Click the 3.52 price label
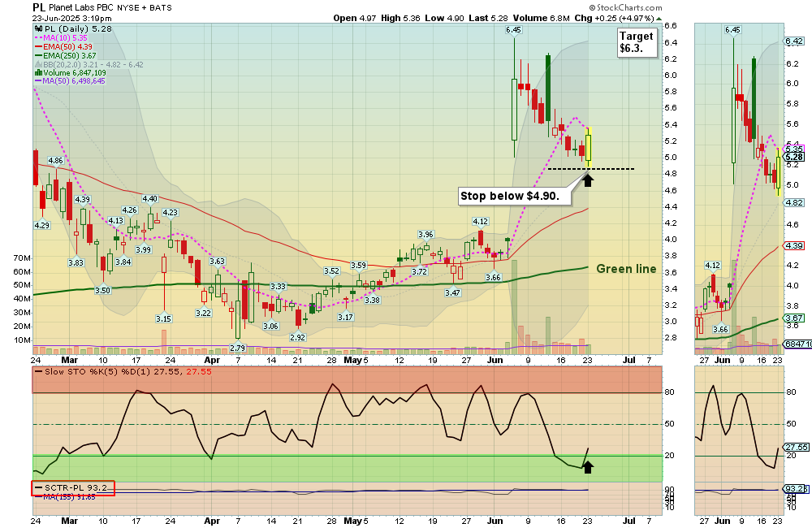 pyautogui.click(x=331, y=271)
